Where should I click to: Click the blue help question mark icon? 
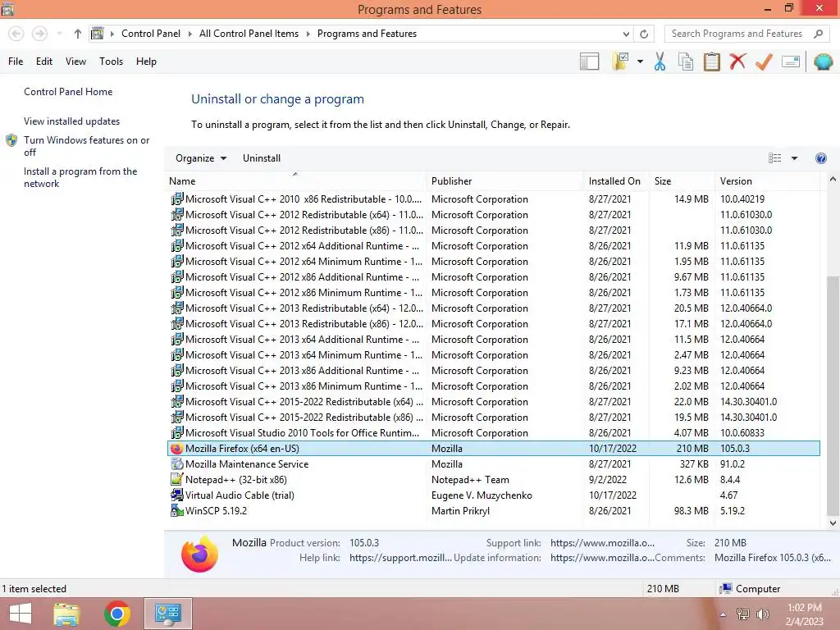pos(820,158)
